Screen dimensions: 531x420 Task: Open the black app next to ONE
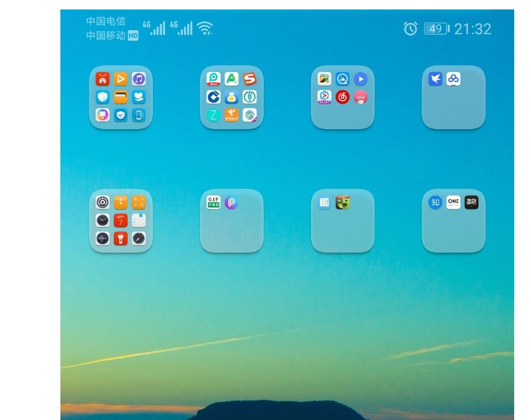(x=472, y=202)
